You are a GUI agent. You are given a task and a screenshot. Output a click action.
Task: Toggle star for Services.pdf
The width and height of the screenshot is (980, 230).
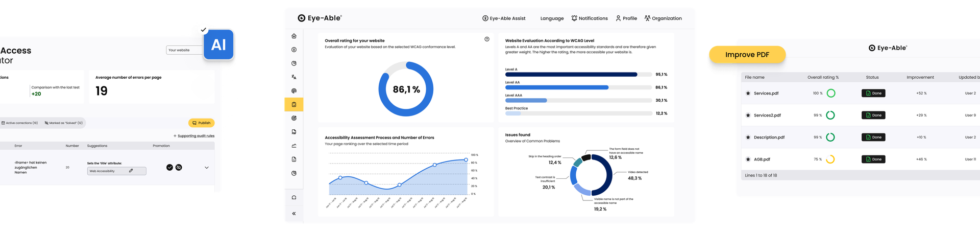(748, 93)
